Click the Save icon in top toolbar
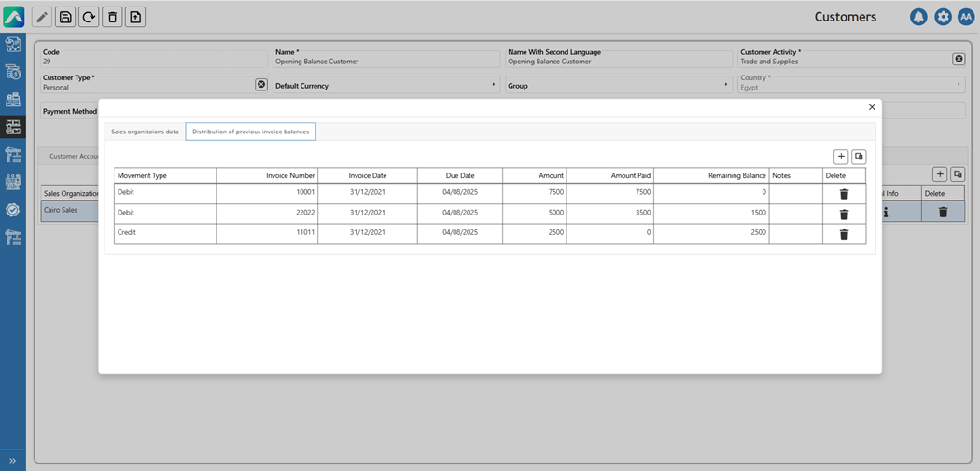This screenshot has width=980, height=471. pos(65,17)
